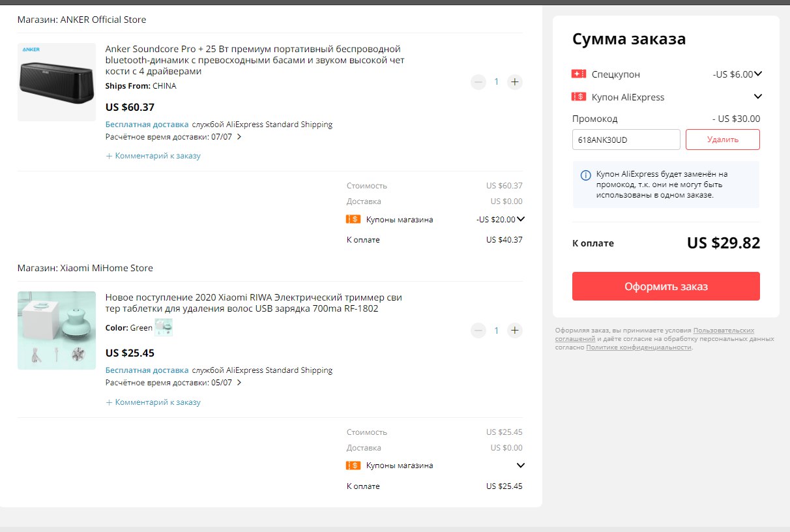Click the Anker subtotal US $40.37

(505, 240)
